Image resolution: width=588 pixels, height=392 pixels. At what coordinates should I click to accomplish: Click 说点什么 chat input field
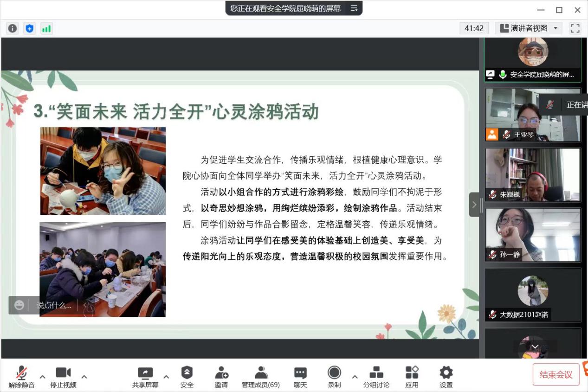click(54, 305)
